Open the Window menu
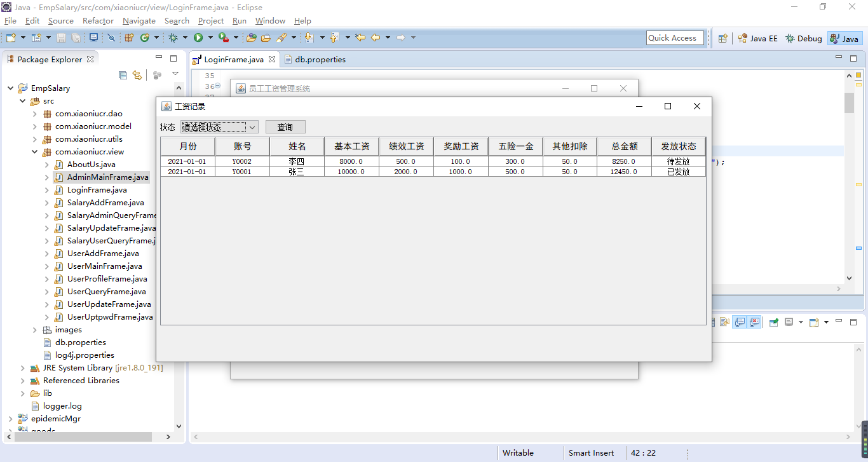 (x=270, y=21)
